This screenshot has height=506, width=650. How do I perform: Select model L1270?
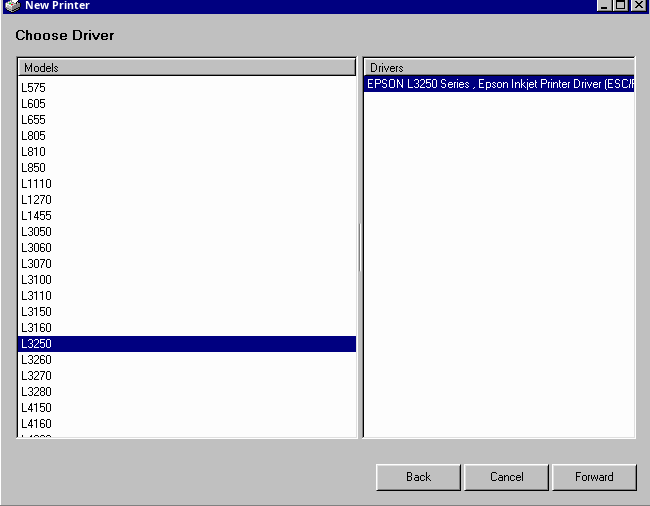[x=187, y=200]
